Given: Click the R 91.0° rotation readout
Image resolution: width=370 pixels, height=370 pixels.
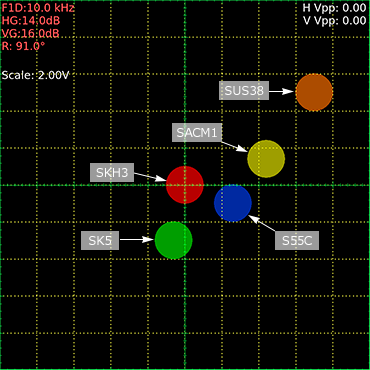Looking at the screenshot, I should pos(23,46).
